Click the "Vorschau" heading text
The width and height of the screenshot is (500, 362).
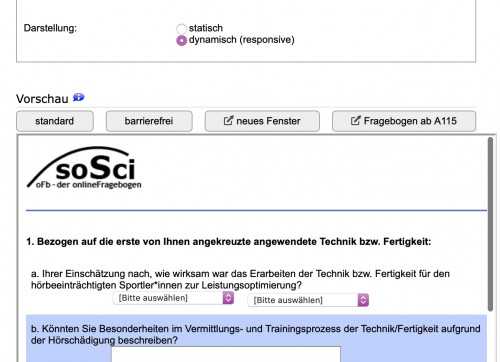tap(42, 99)
